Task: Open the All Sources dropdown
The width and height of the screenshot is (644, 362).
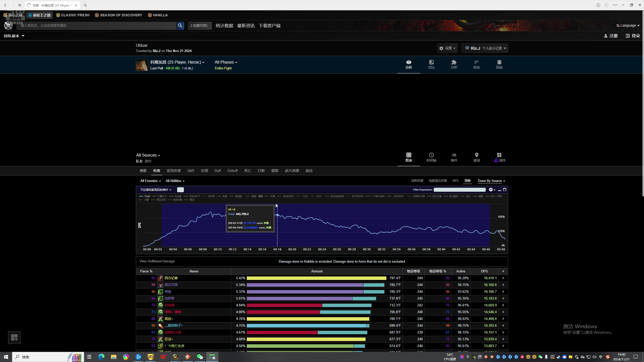Action: [x=148, y=155]
